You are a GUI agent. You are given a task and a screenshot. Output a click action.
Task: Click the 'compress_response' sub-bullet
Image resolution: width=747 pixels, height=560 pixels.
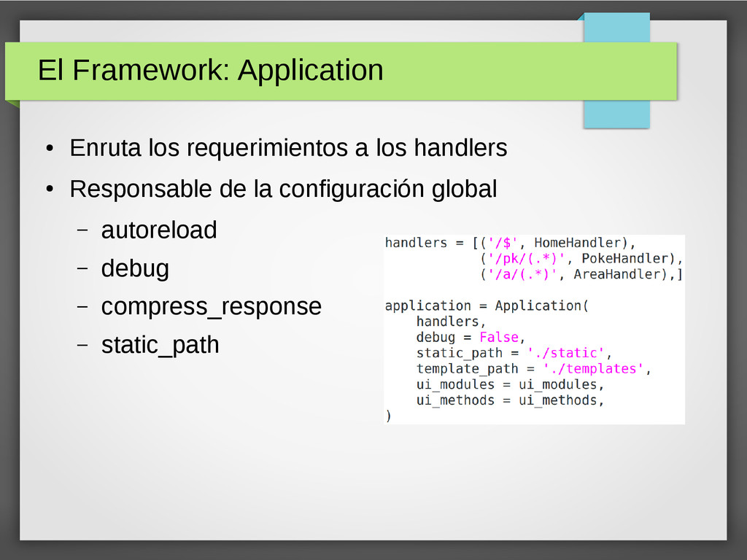[x=211, y=307]
